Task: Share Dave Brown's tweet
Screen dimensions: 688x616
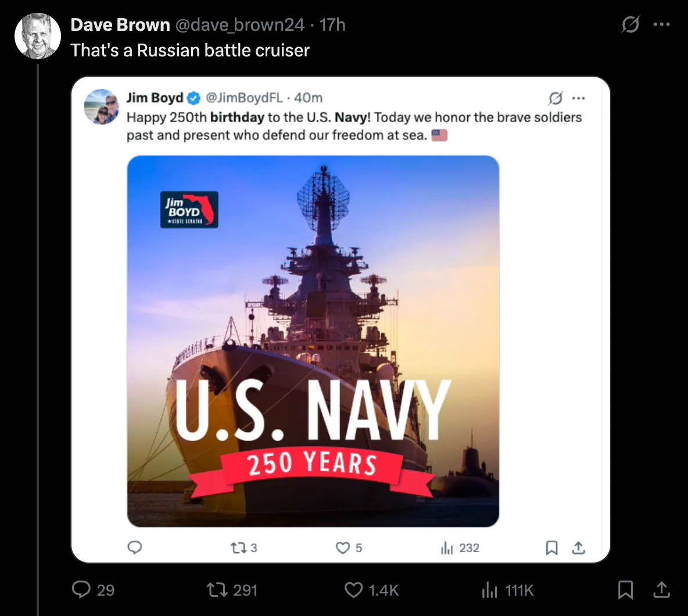Action: pyautogui.click(x=661, y=590)
